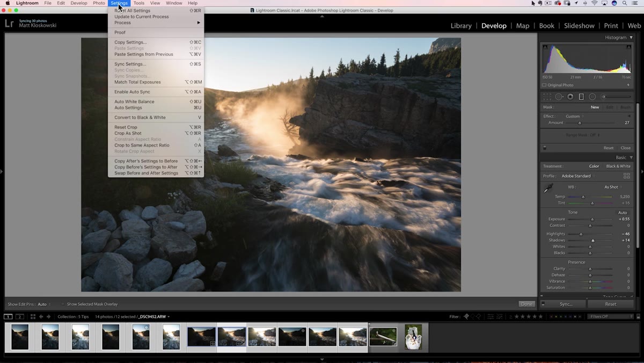Open the Effect Custom preset dropdown
This screenshot has height=363, width=644.
tap(575, 117)
